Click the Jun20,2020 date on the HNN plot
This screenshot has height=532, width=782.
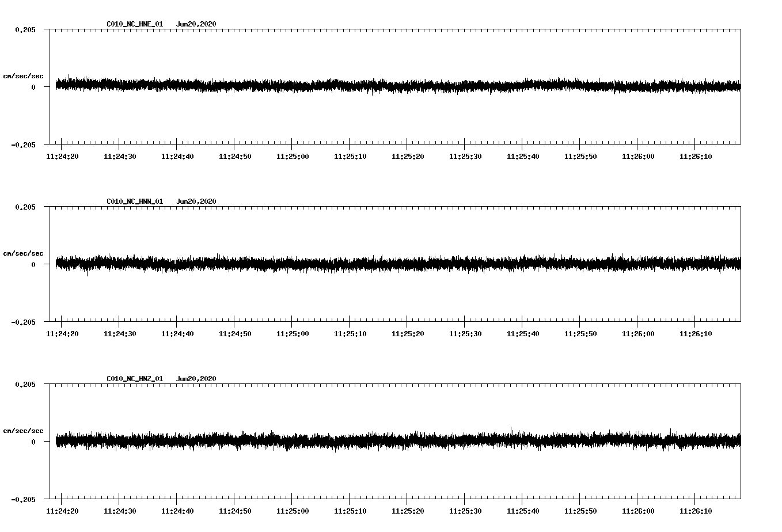pos(196,202)
